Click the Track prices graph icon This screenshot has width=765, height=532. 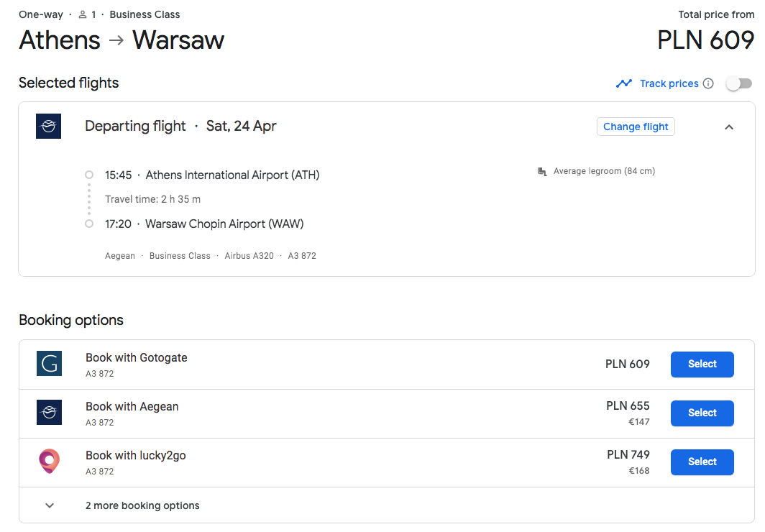click(x=624, y=83)
